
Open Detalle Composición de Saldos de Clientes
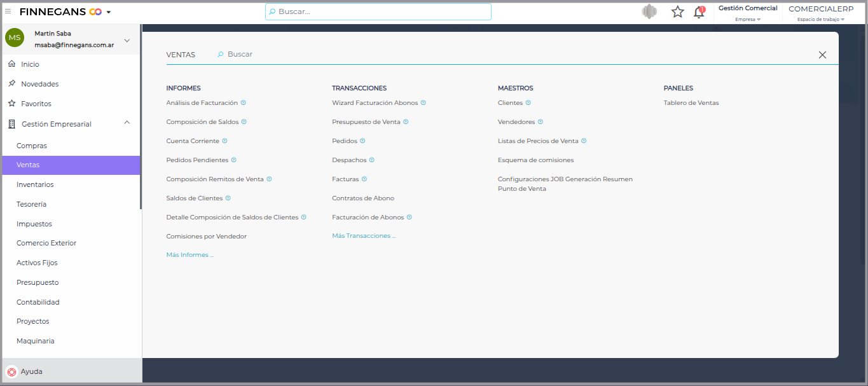point(232,217)
